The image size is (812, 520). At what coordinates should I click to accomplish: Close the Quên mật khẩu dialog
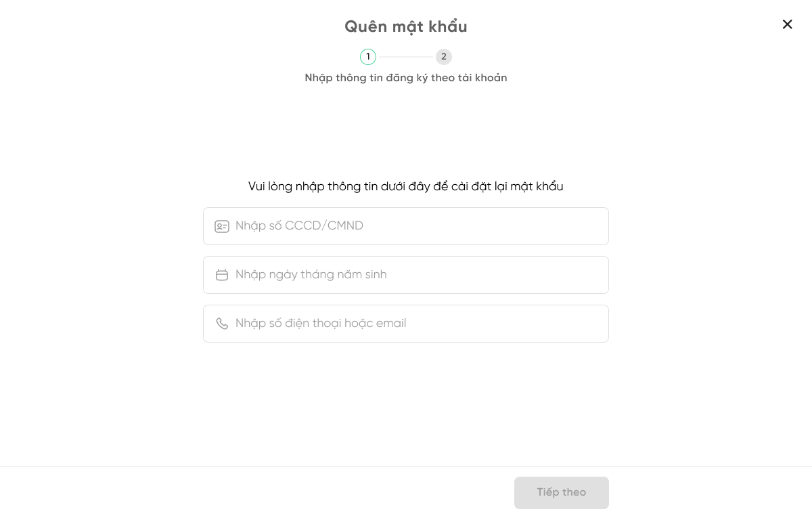787,24
